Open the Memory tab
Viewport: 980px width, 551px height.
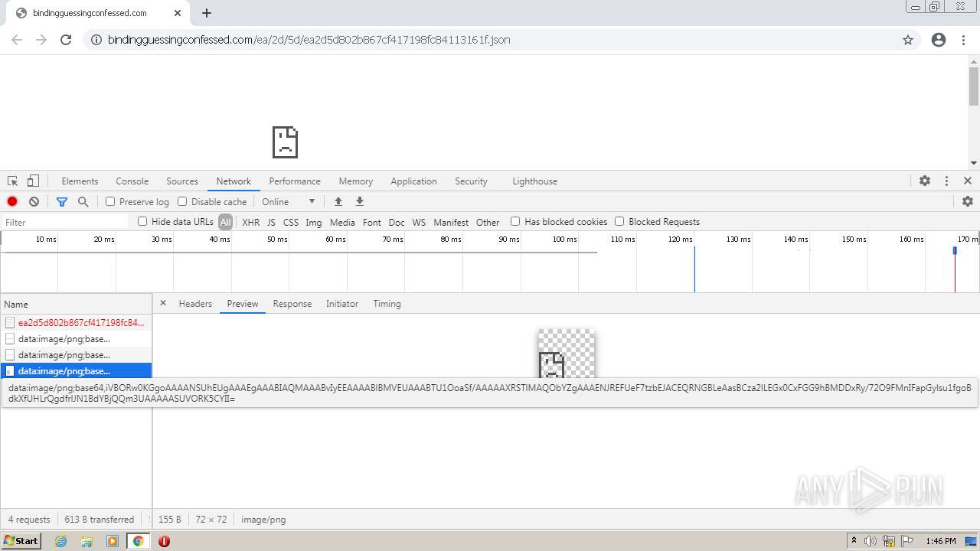click(x=356, y=181)
